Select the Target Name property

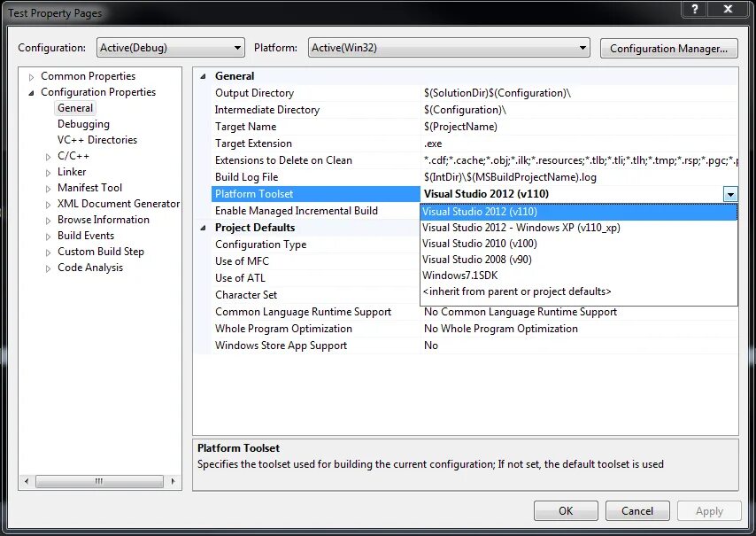pos(316,127)
